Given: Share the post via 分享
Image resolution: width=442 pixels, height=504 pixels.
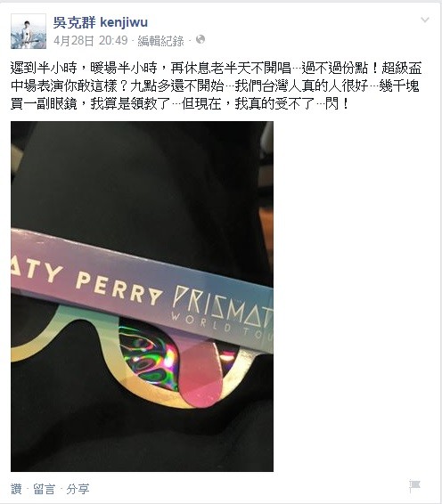Looking at the screenshot, I should (x=78, y=489).
